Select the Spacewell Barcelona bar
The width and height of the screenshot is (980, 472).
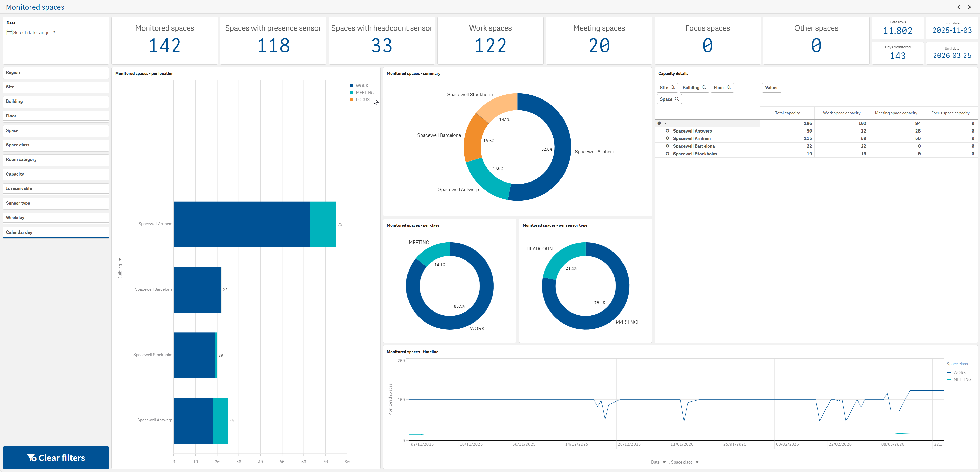point(197,290)
